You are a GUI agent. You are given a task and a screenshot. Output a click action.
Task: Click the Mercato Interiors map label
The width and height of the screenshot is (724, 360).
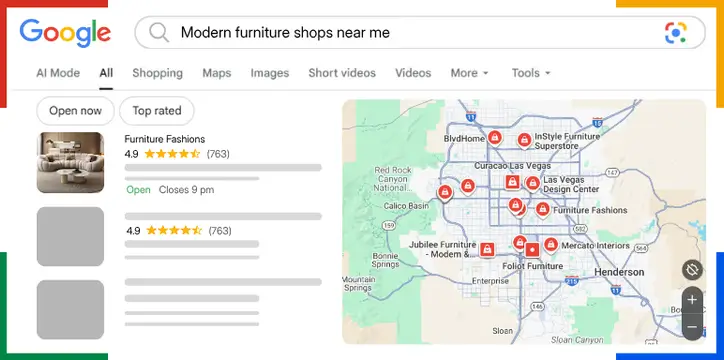point(595,246)
